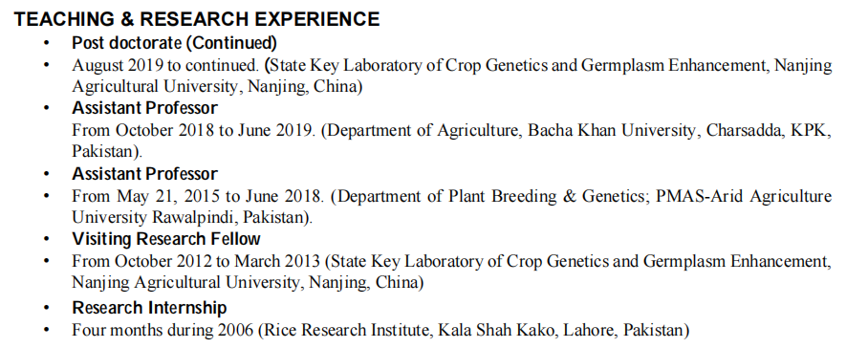Click the University Rawalpindi, Pakistan text
868x348 pixels.
(x=187, y=217)
